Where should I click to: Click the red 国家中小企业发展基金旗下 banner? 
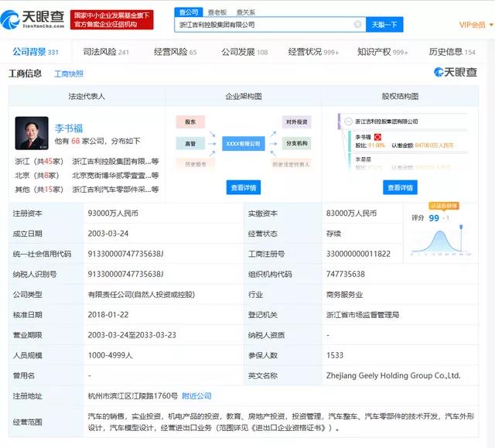tap(111, 20)
